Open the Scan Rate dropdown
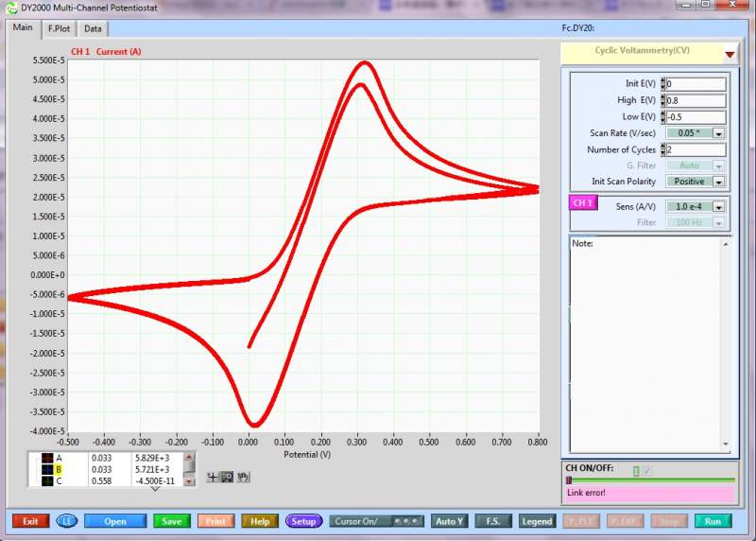 tap(718, 133)
